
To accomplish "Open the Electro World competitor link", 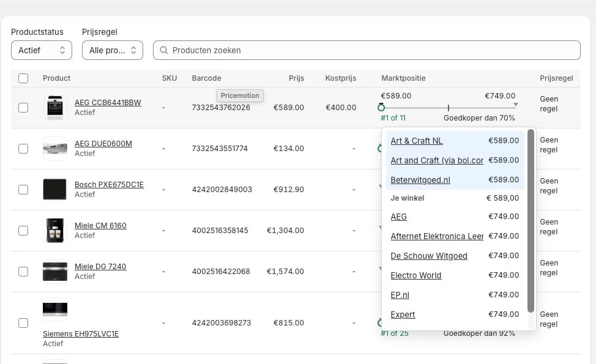I will click(416, 275).
